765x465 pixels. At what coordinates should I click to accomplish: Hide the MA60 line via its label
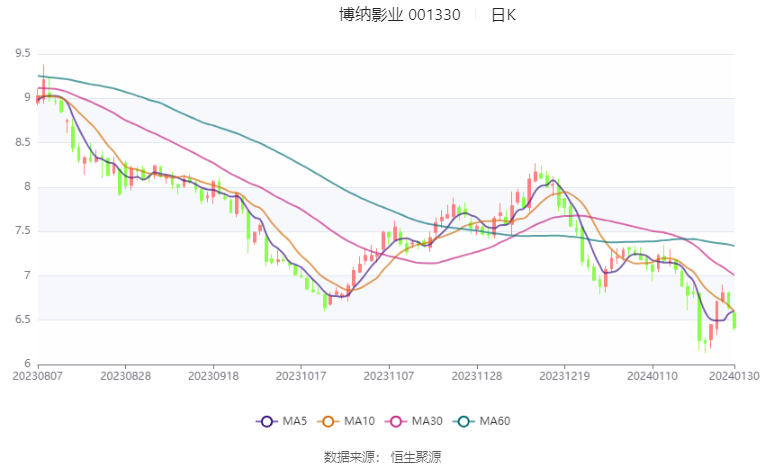(495, 422)
